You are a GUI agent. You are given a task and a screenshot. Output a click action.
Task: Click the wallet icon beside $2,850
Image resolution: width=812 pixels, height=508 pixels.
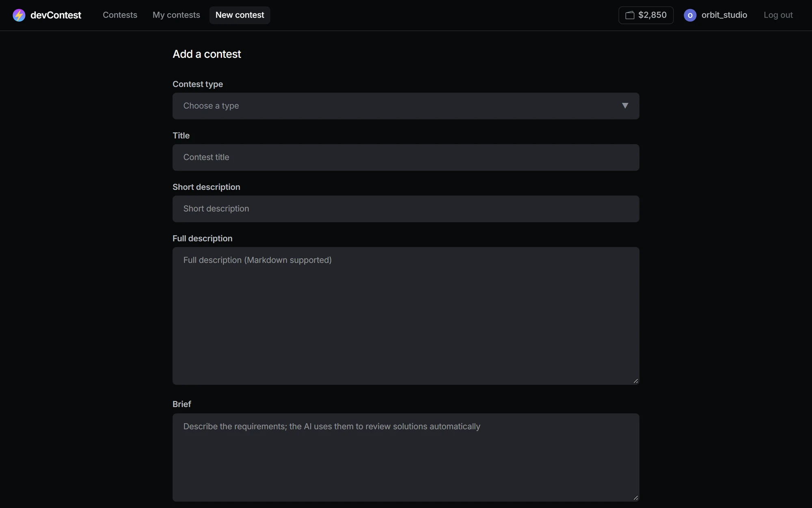[630, 15]
